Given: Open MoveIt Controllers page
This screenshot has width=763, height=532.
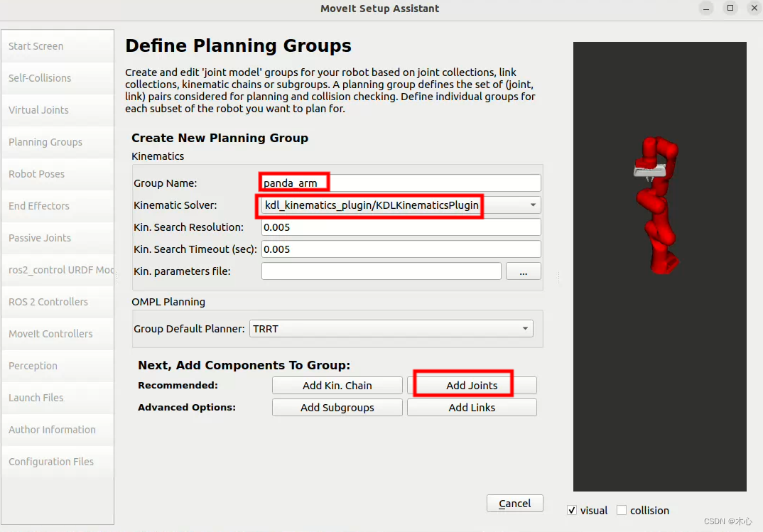Looking at the screenshot, I should coord(58,334).
